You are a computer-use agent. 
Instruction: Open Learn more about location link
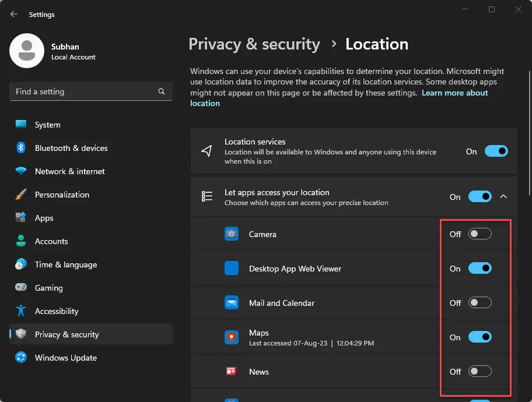(x=454, y=93)
